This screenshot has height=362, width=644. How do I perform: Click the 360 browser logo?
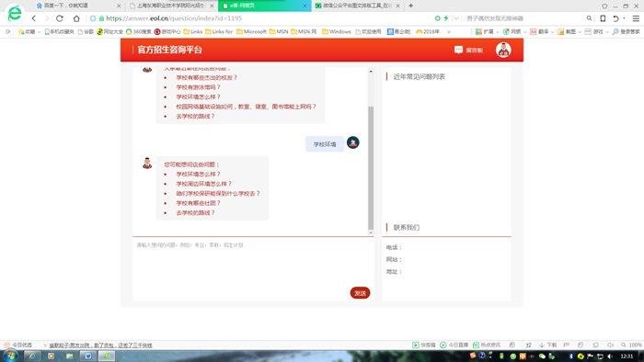[x=15, y=13]
